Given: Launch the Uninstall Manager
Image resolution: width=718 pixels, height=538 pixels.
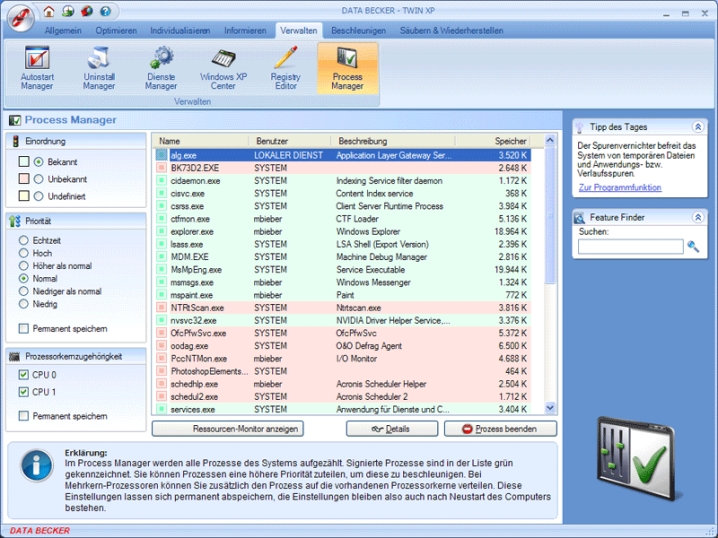Looking at the screenshot, I should (99, 67).
